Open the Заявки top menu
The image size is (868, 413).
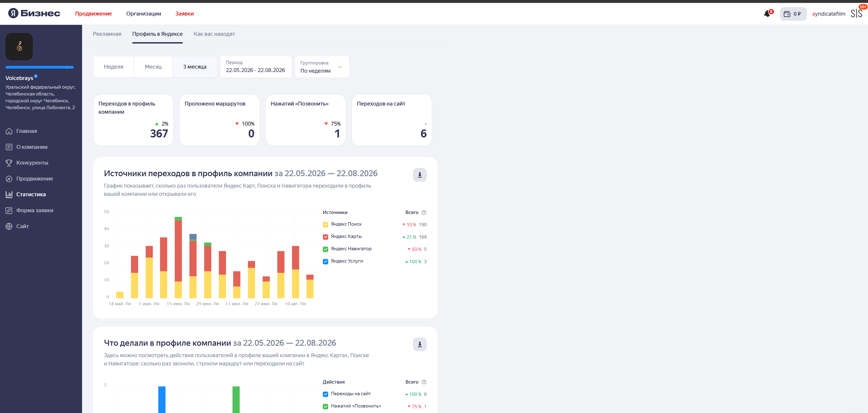(x=184, y=13)
